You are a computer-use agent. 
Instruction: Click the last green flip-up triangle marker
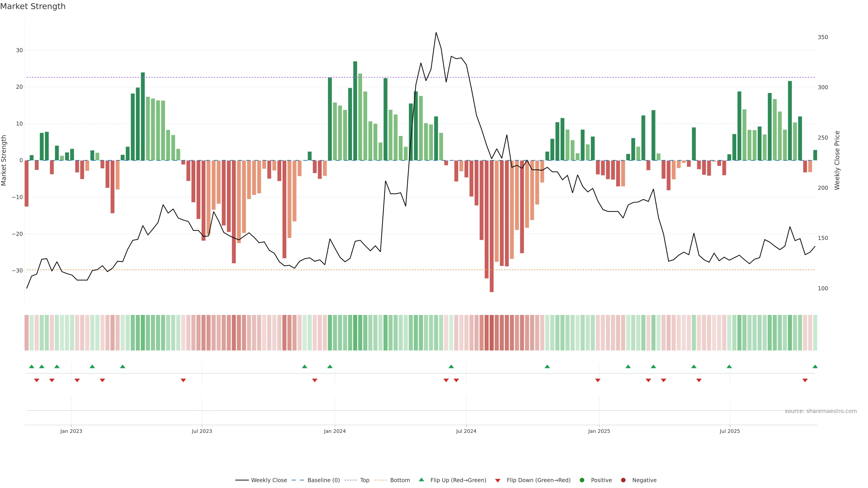(x=815, y=366)
